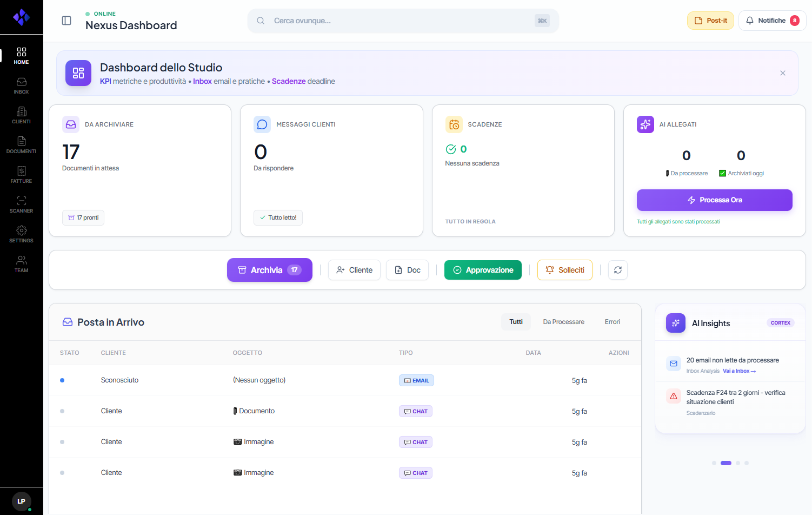Click the Processa Ora button
Viewport: 812px width, 515px height.
point(714,200)
